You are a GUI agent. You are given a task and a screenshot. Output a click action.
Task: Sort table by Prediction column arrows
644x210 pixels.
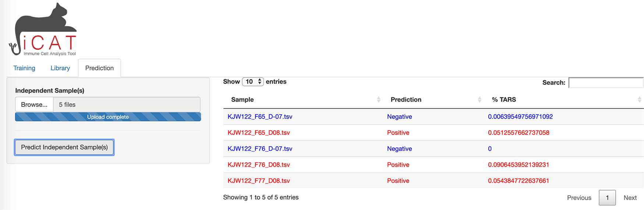coord(480,99)
